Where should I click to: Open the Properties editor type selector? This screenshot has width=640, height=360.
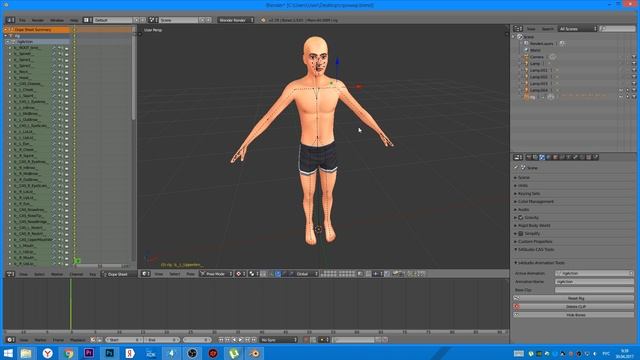point(518,157)
